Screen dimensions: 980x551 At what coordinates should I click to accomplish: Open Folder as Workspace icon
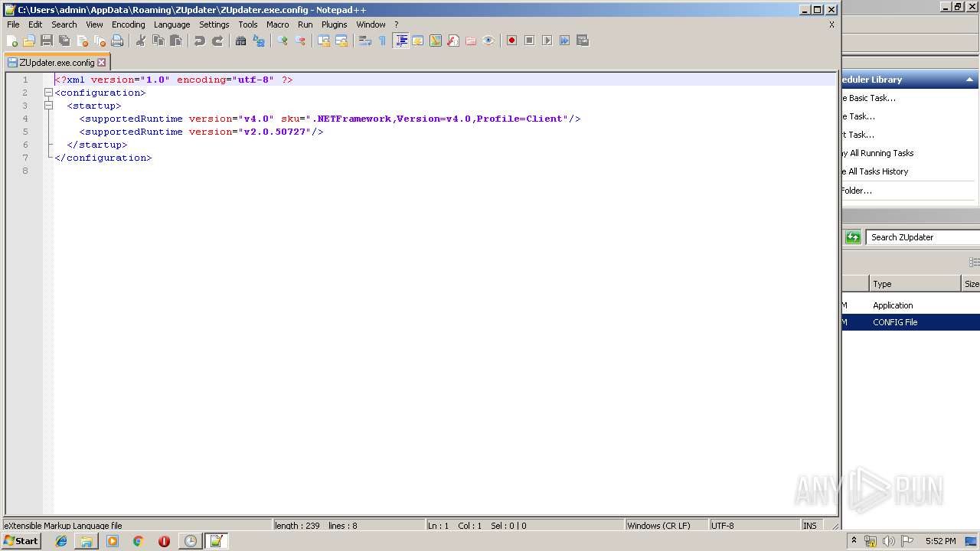pyautogui.click(x=471, y=41)
